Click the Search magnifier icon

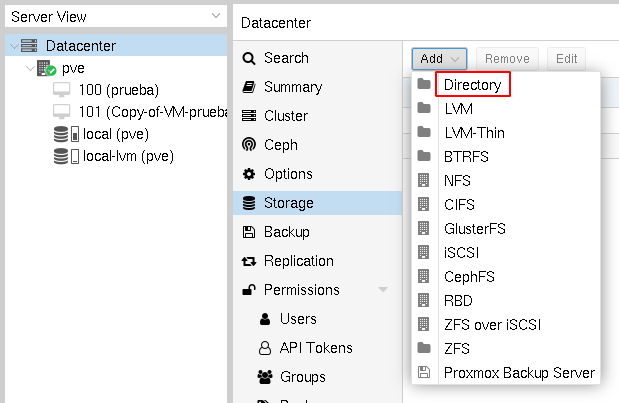tap(249, 58)
